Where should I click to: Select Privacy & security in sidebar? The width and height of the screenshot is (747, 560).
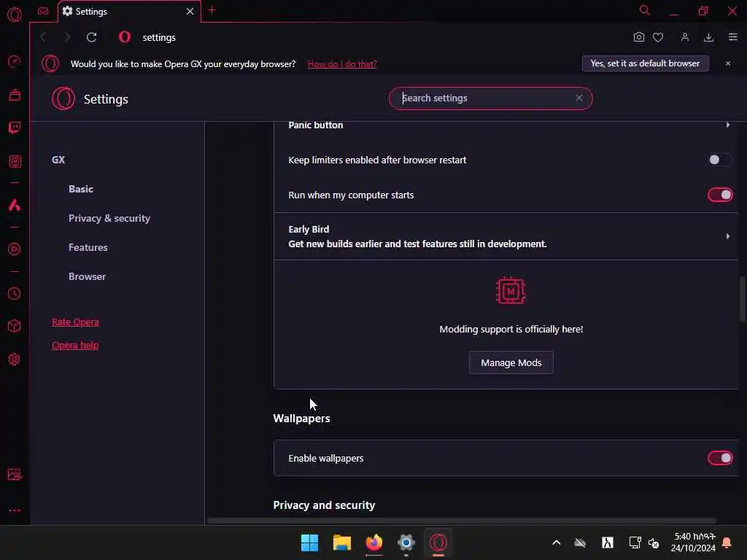point(109,218)
